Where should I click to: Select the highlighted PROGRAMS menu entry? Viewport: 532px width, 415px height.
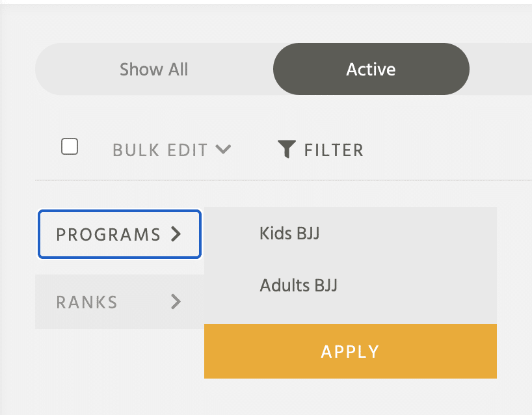pyautogui.click(x=120, y=234)
